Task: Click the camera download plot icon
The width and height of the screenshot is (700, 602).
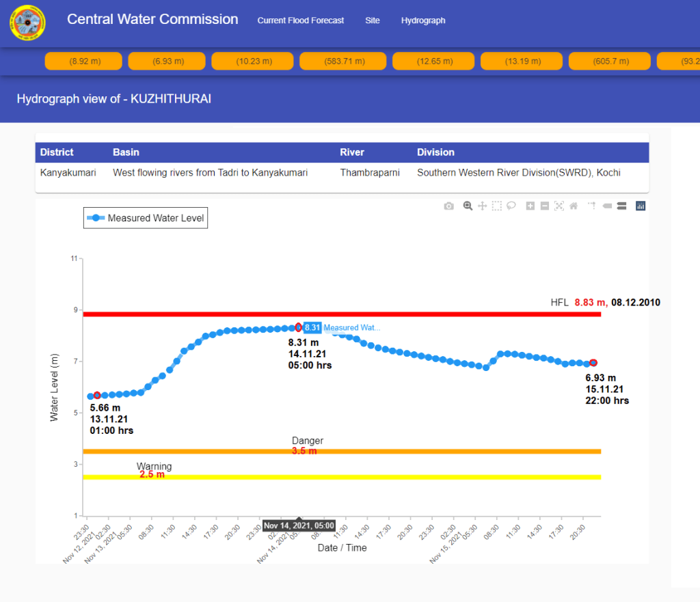Action: point(448,206)
